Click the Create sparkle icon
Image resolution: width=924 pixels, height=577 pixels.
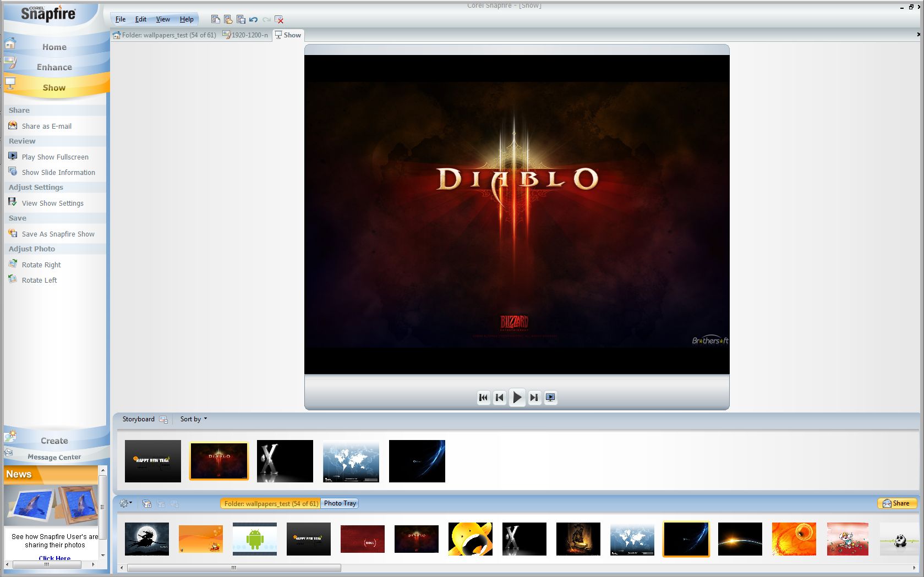pyautogui.click(x=10, y=437)
